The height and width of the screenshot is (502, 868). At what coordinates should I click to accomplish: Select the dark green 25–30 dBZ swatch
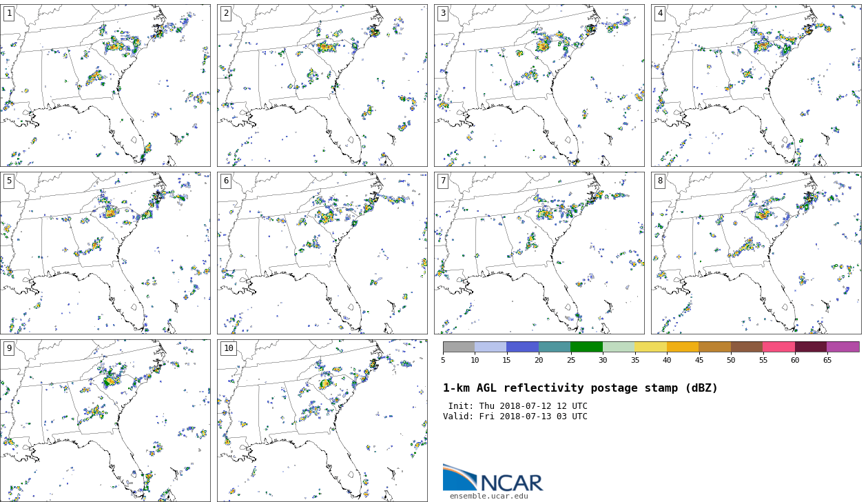click(586, 347)
